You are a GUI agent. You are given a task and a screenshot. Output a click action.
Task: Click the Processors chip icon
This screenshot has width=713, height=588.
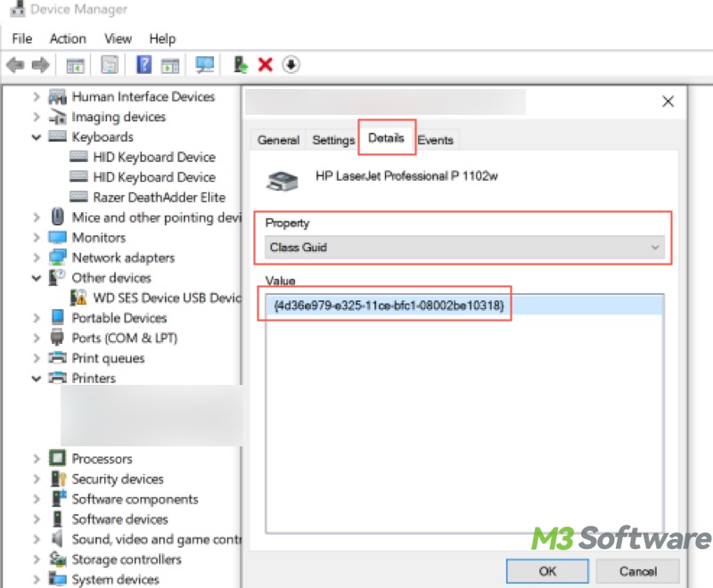tap(58, 458)
